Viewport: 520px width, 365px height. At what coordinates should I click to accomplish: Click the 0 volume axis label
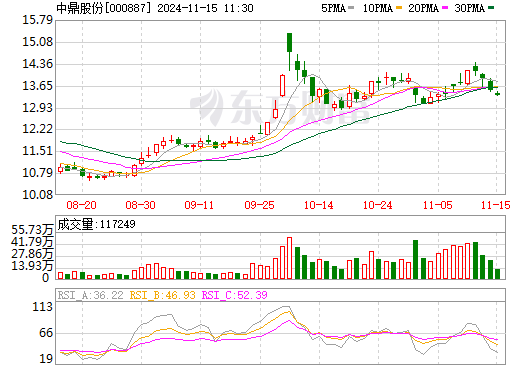coord(46,278)
